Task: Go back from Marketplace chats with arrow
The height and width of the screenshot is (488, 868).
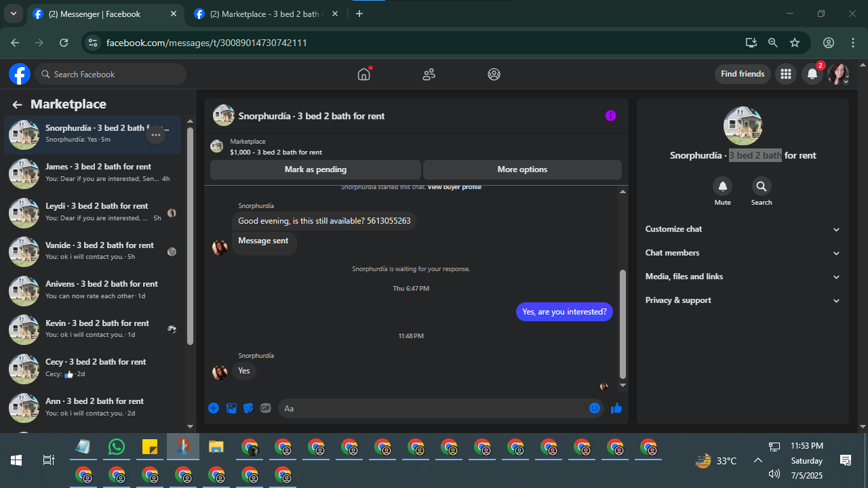Action: pos(17,104)
